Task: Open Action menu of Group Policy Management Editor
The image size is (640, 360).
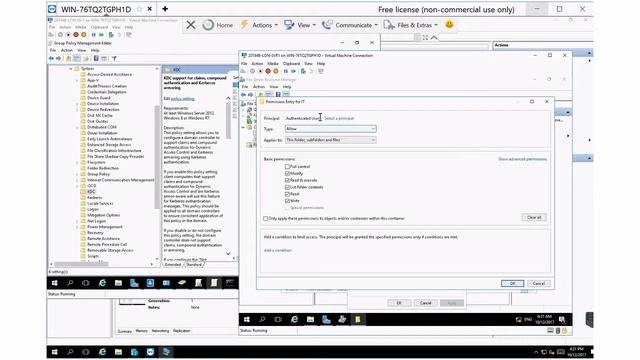Action: tap(67, 50)
